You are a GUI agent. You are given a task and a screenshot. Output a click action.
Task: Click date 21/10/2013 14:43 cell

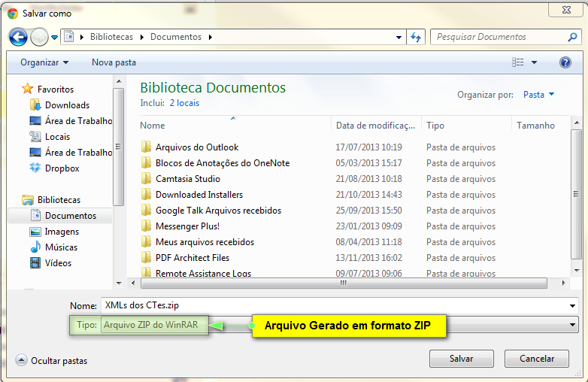pyautogui.click(x=368, y=195)
